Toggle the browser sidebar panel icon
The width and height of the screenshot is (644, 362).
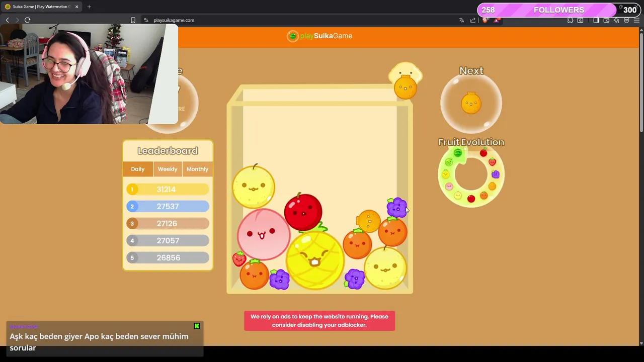(x=596, y=20)
